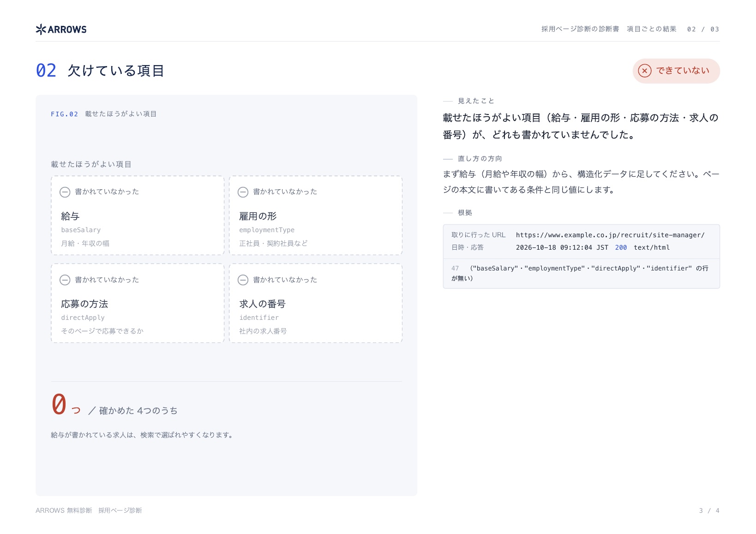This screenshot has height=534, width=756.
Task: Click the 日時・応答 label
Action: pyautogui.click(x=468, y=247)
